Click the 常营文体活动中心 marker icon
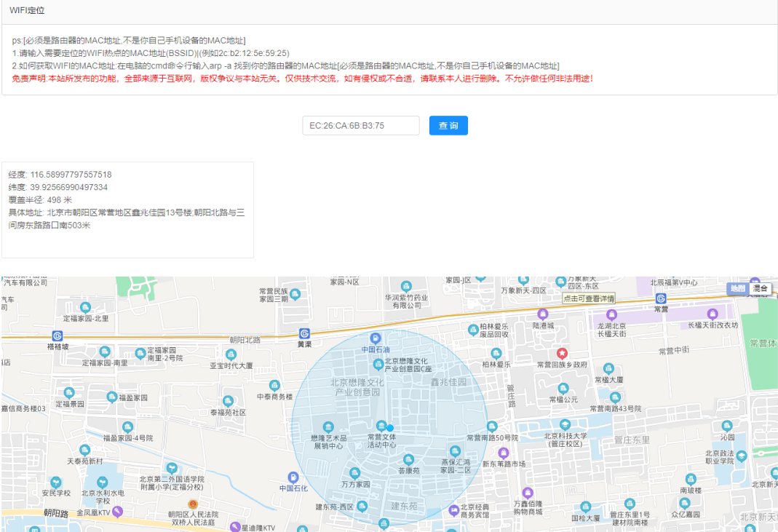Image resolution: width=778 pixels, height=532 pixels. tap(381, 426)
